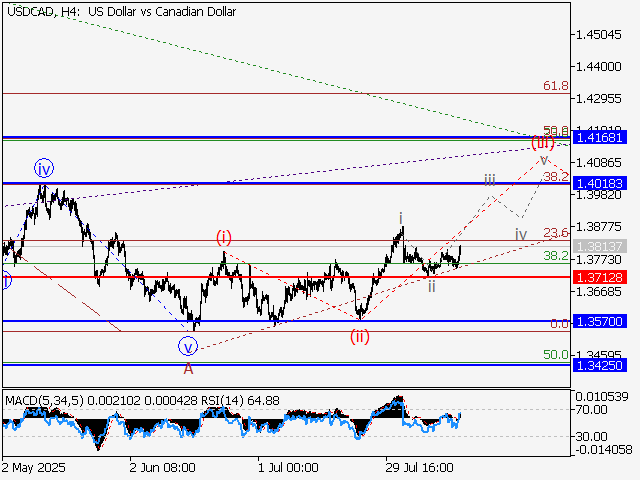
Task: Click the 61.8 Fibonacci level label
Action: (556, 86)
